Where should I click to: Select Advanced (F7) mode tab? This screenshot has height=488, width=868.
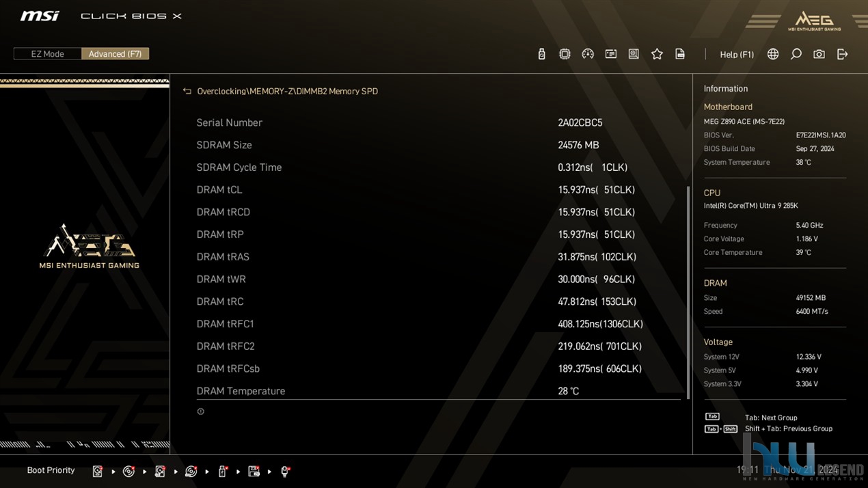coord(115,54)
